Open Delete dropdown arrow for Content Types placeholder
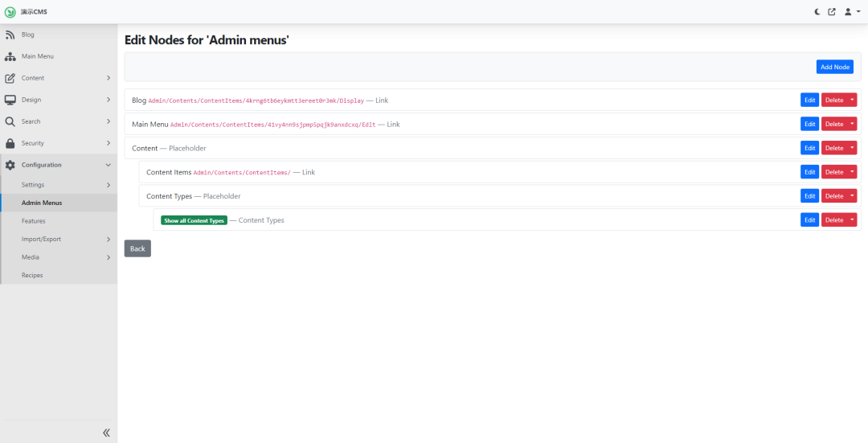 [x=852, y=196]
